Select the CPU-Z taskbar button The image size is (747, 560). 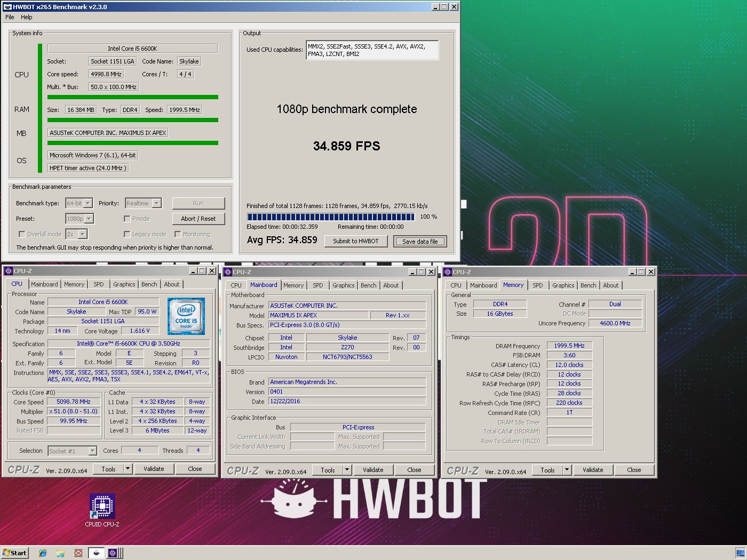(114, 553)
